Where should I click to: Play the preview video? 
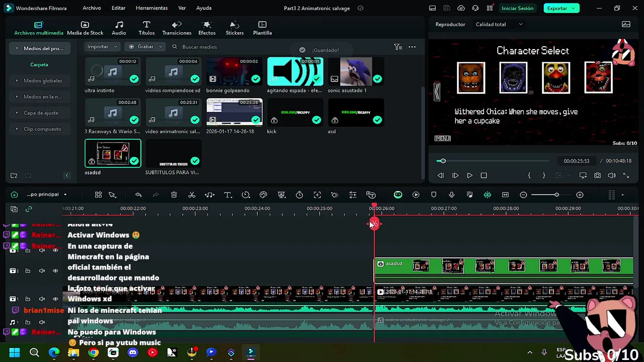469,175
